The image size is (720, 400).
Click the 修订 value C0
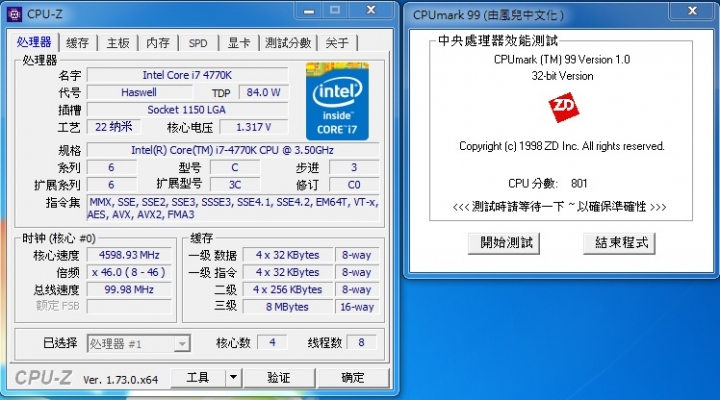tap(354, 185)
